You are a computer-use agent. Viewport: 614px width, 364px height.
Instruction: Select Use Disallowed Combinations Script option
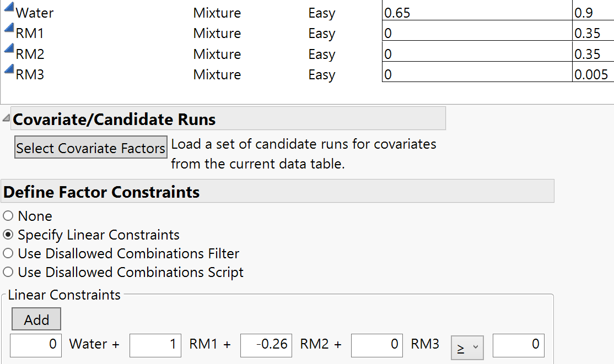tap(8, 272)
